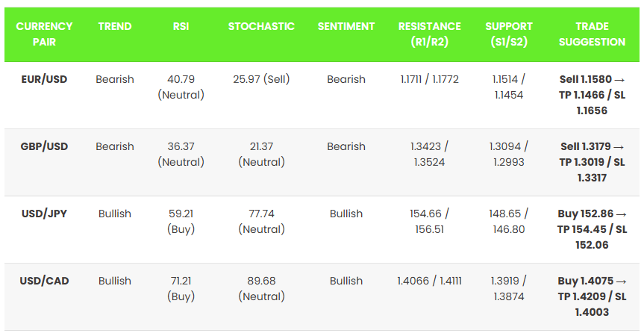Screen dimensions: 644x336
Task: Click the RESISTANCE (R1/R2) header
Action: coord(430,34)
